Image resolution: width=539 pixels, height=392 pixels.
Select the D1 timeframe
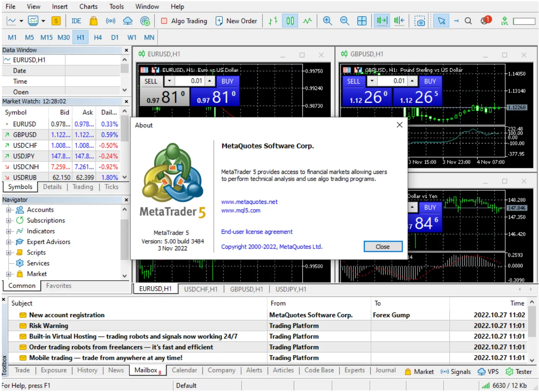point(115,37)
